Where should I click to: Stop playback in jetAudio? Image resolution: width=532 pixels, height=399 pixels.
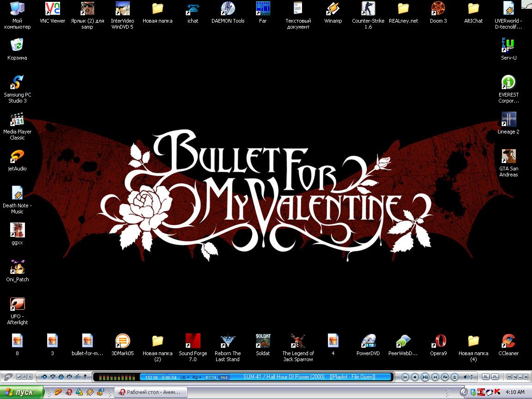tap(415, 377)
